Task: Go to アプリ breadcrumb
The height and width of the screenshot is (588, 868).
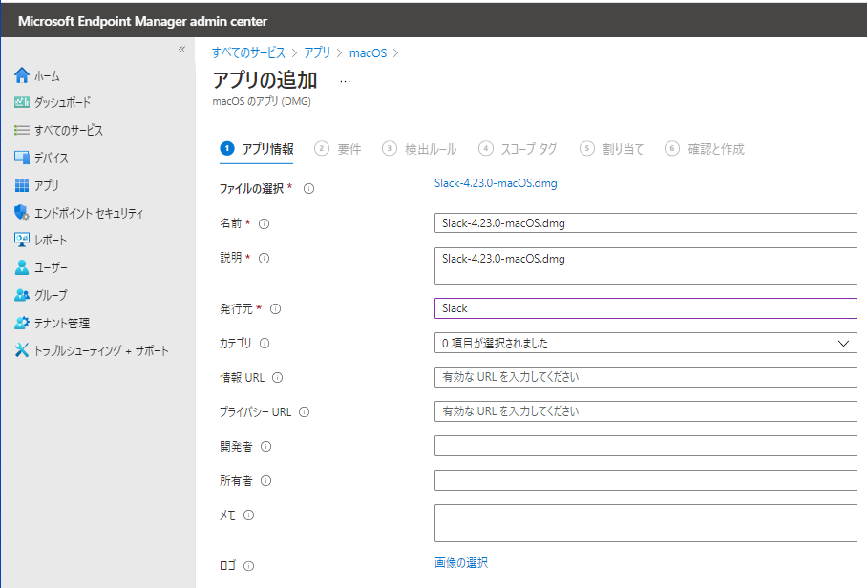Action: (317, 53)
